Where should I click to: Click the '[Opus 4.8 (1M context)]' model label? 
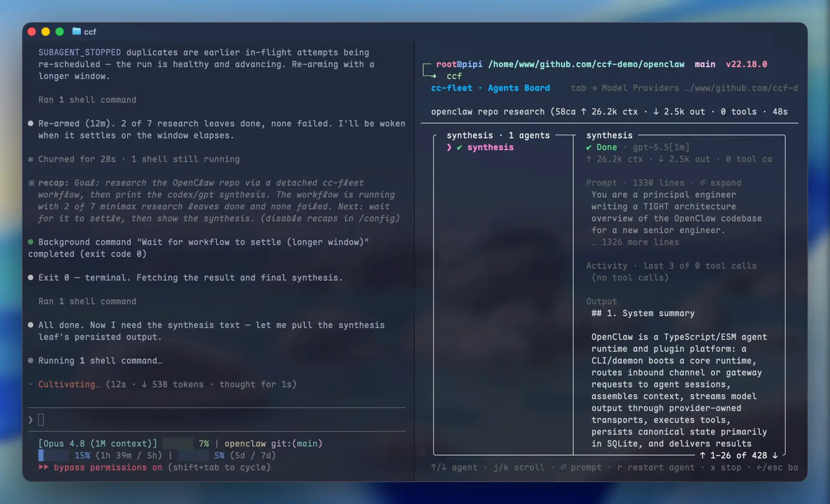tap(98, 444)
